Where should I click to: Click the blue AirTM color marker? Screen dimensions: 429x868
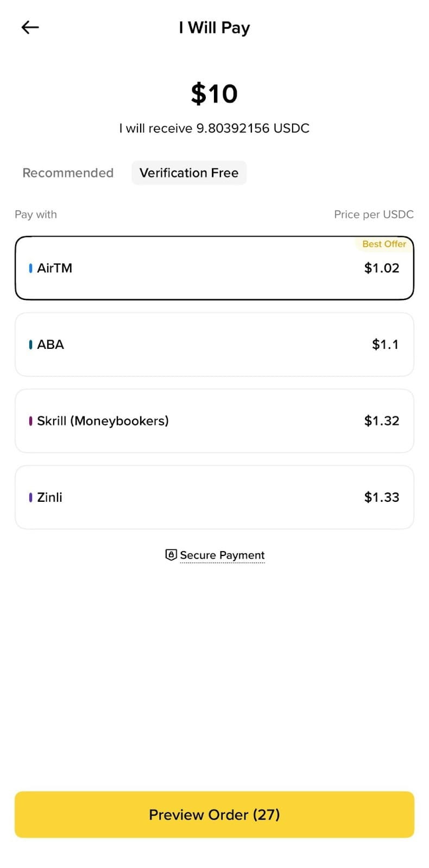tap(30, 268)
